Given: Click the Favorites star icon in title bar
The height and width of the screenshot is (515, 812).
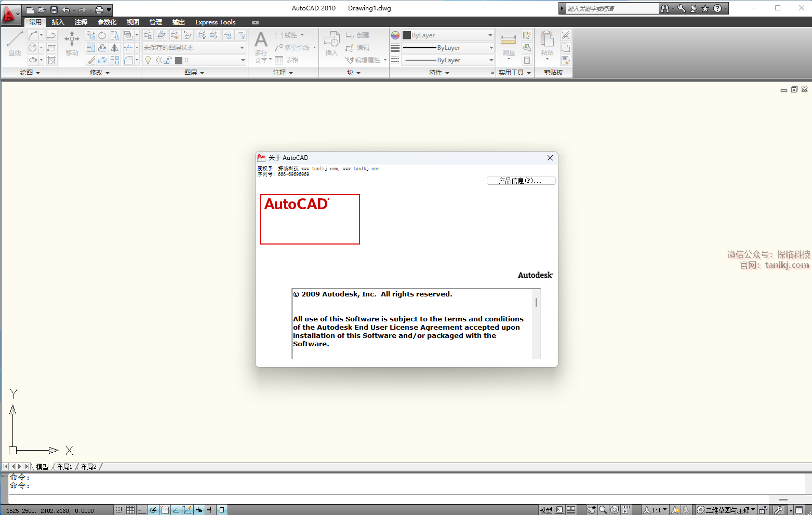Looking at the screenshot, I should coord(705,8).
